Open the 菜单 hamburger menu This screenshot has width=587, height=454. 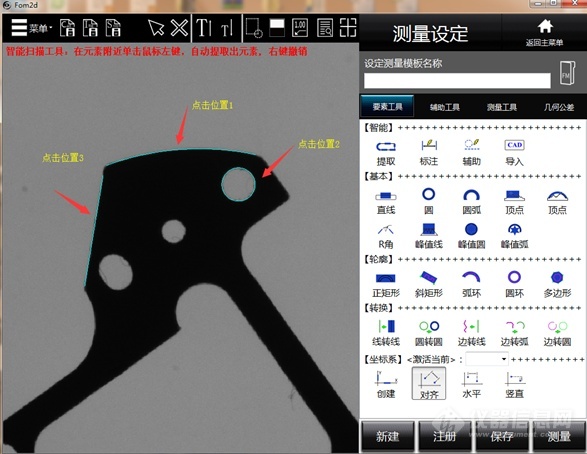click(31, 28)
